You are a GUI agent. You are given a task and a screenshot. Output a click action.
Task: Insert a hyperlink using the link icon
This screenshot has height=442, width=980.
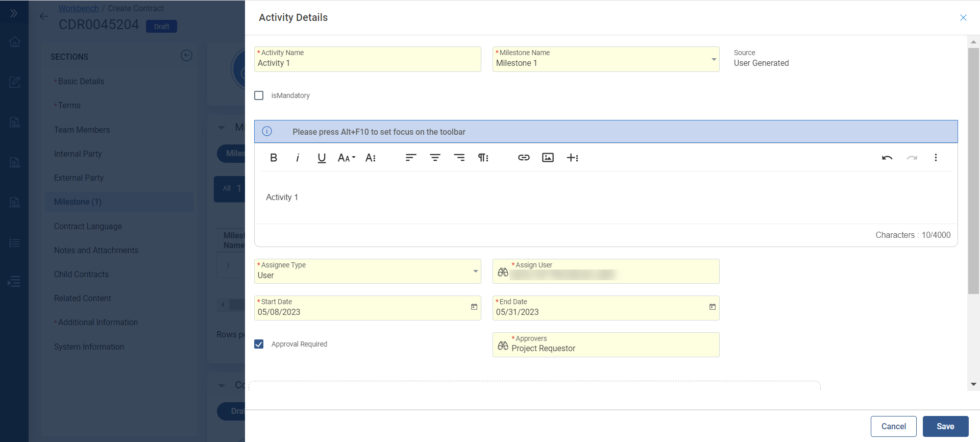click(524, 158)
